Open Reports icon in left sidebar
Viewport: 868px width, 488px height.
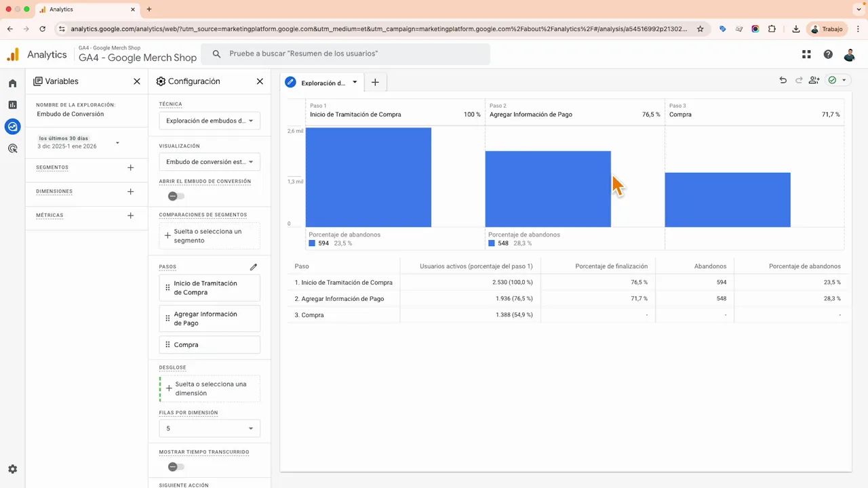[x=12, y=104]
